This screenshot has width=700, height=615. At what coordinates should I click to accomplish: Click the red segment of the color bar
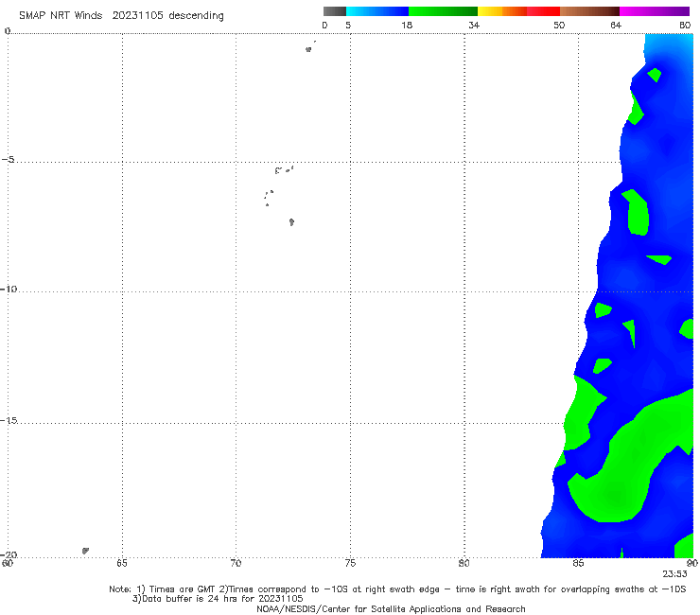pos(543,11)
